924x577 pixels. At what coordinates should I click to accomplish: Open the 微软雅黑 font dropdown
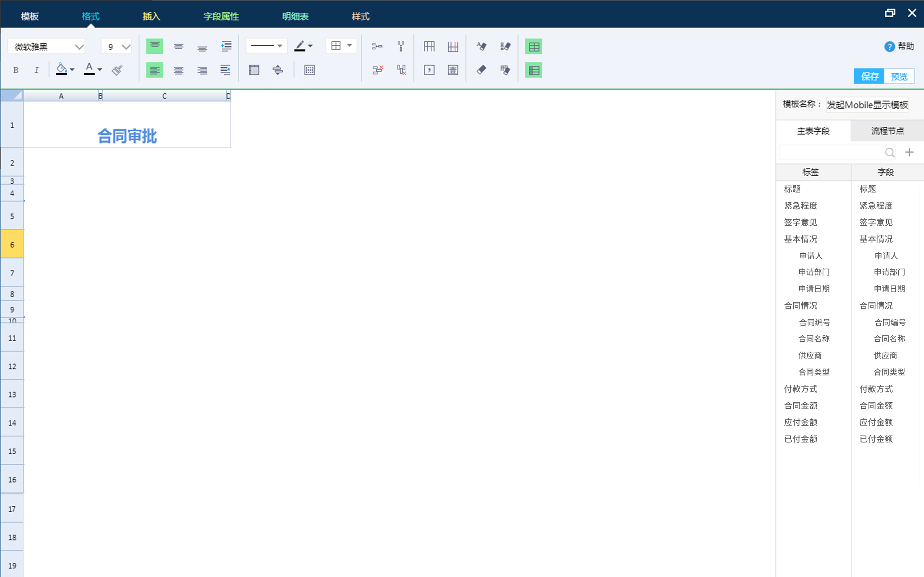[x=79, y=47]
